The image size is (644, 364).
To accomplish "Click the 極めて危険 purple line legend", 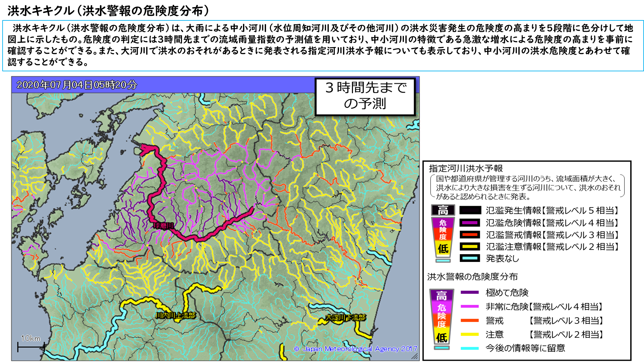I will (x=469, y=292).
